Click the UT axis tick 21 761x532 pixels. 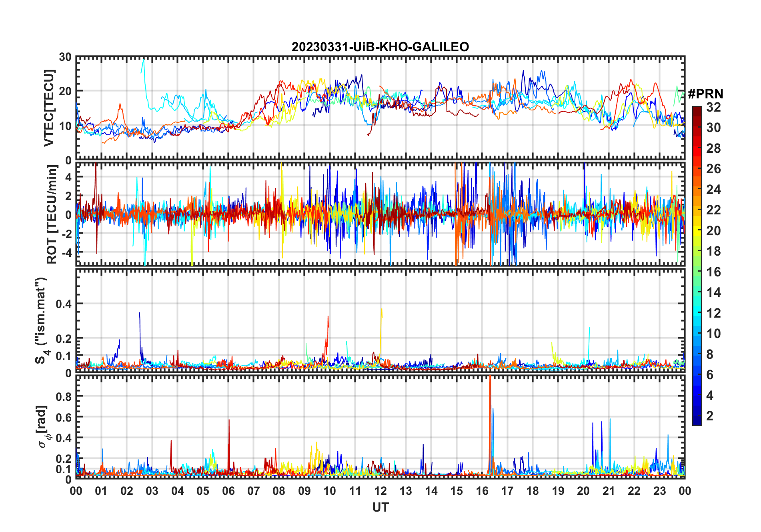(609, 491)
